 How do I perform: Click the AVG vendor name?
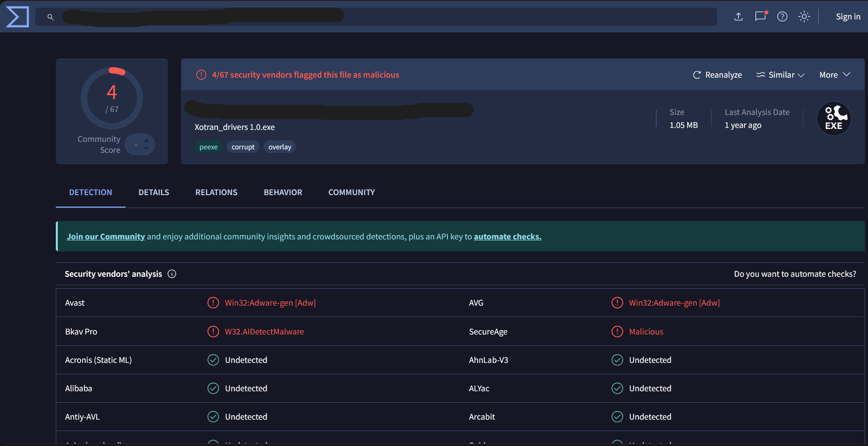pos(476,303)
